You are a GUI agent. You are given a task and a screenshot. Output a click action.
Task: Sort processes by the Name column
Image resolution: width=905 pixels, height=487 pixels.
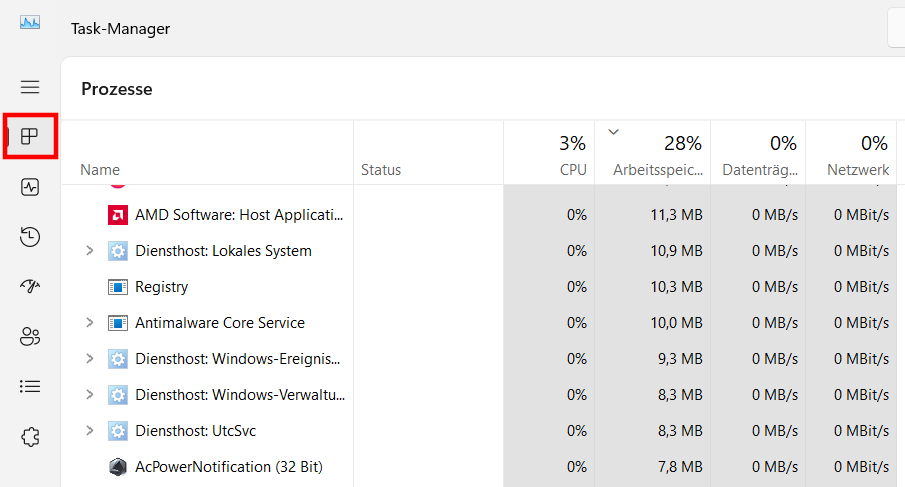click(x=100, y=170)
